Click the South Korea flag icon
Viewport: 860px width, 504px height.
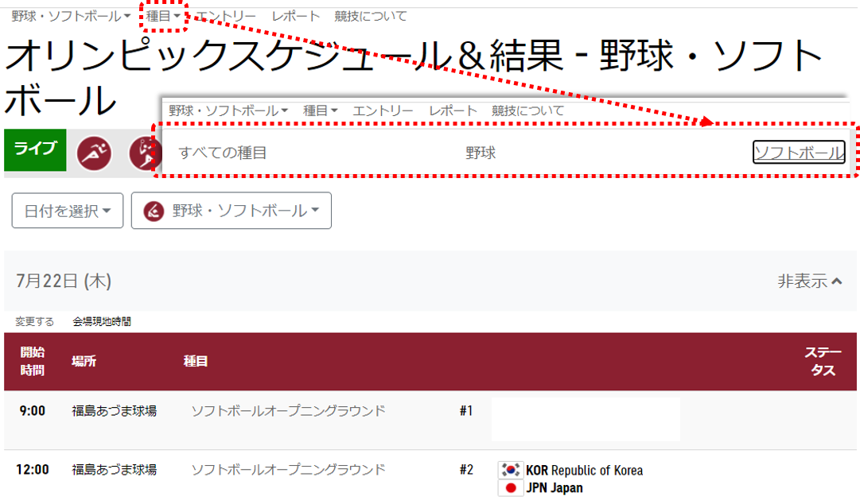pyautogui.click(x=509, y=468)
